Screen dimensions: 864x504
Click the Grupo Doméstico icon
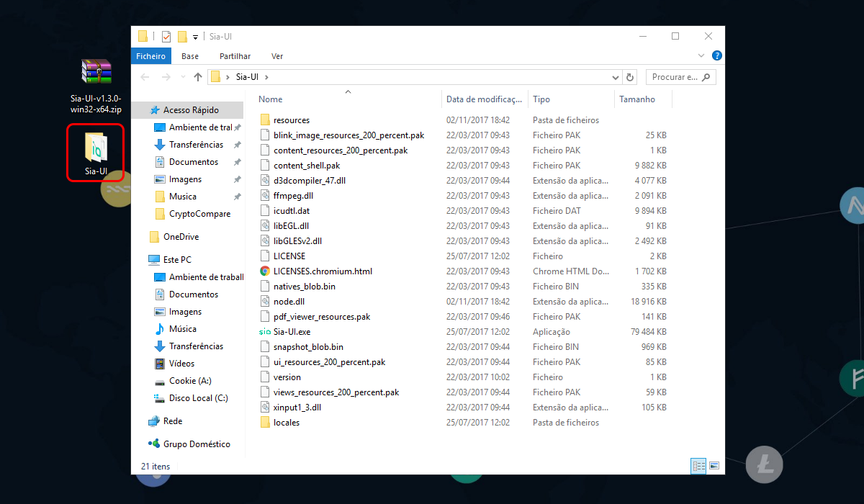point(154,444)
